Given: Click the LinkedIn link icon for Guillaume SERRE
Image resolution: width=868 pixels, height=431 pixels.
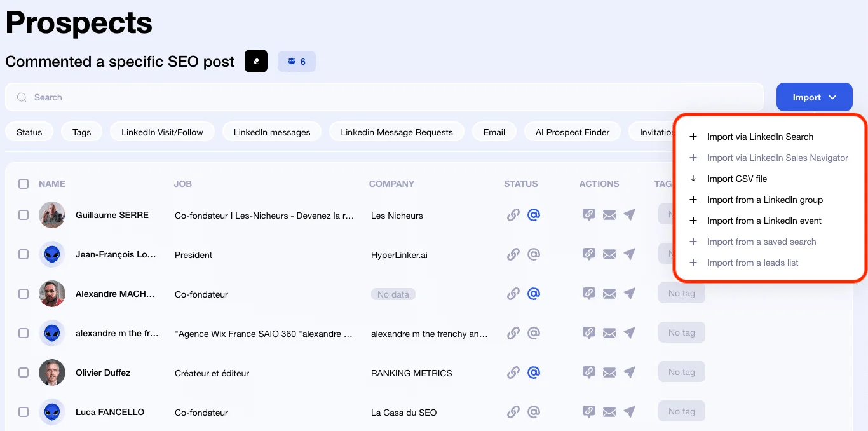Looking at the screenshot, I should 513,215.
